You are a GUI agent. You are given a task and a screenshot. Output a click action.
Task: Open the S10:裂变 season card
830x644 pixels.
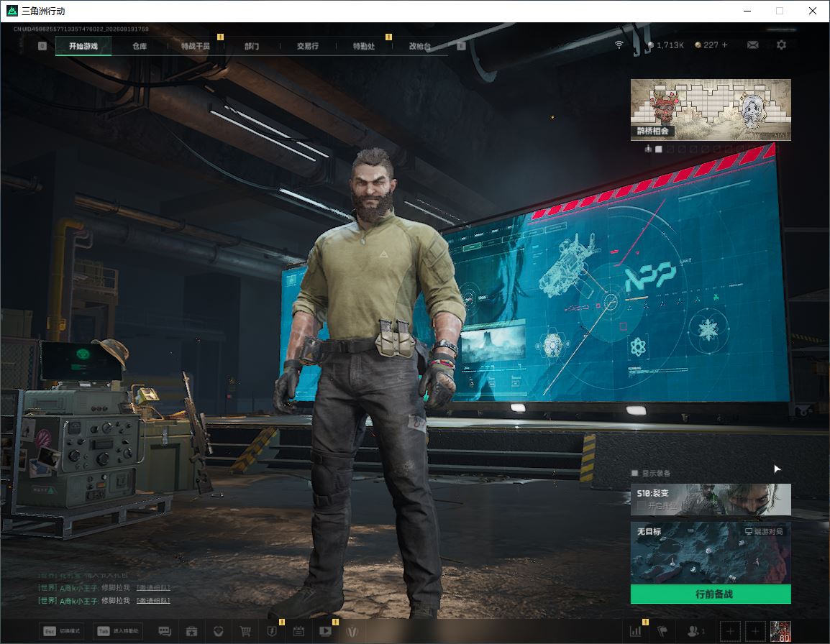click(x=711, y=500)
